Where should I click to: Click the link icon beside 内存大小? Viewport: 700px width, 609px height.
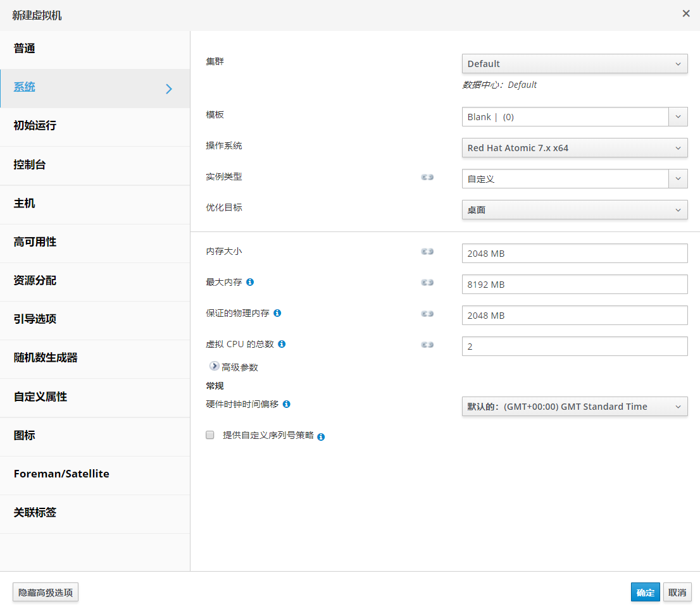tap(427, 252)
